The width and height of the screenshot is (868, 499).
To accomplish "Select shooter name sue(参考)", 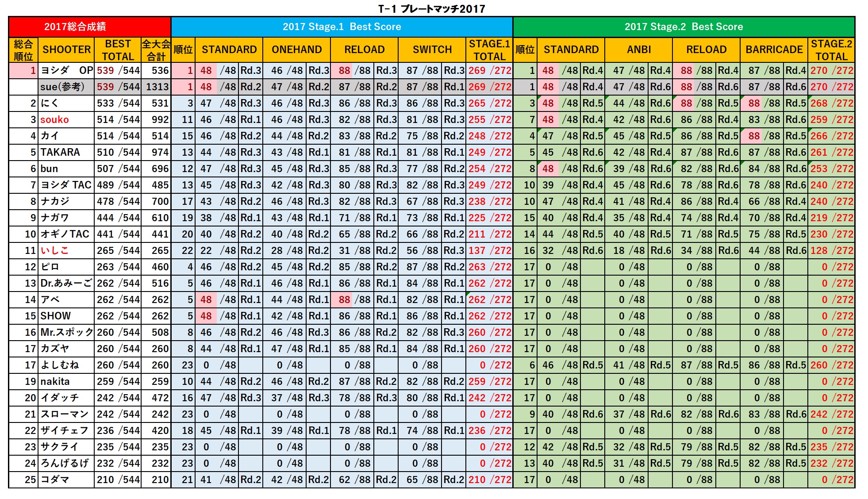I will pos(62,87).
